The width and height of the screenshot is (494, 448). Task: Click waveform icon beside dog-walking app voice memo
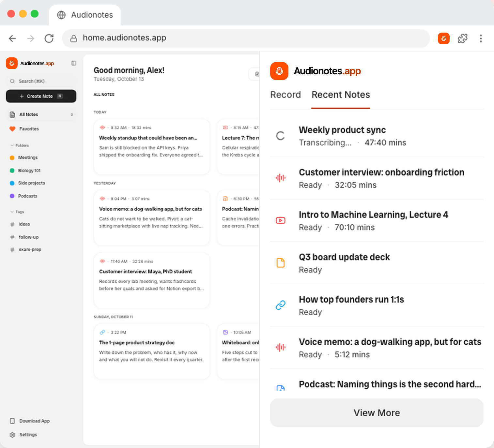point(280,348)
